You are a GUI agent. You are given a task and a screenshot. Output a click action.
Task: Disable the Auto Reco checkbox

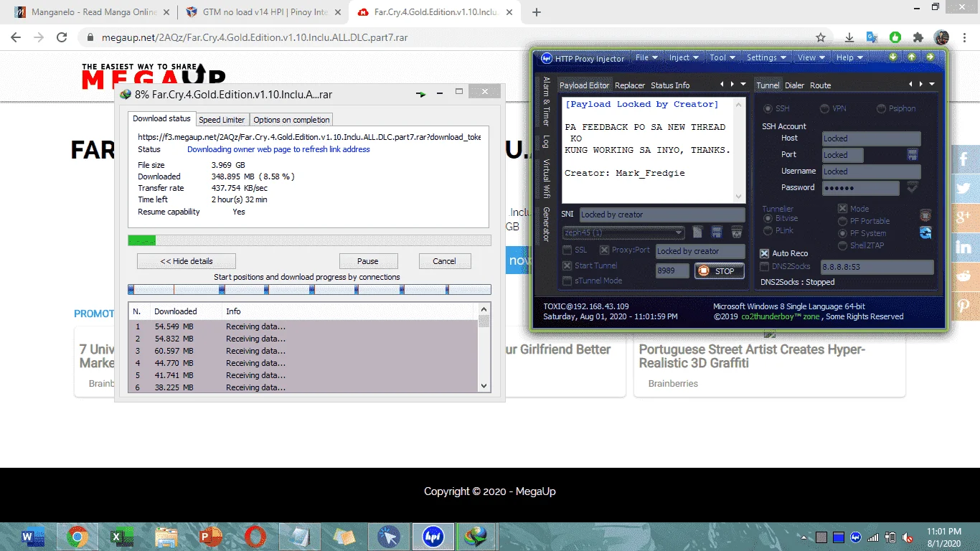coord(765,253)
